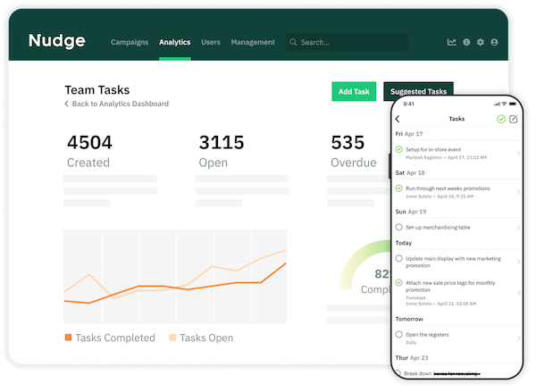The width and height of the screenshot is (536, 392).
Task: Tap the phone battery status icon
Action: coord(513,104)
